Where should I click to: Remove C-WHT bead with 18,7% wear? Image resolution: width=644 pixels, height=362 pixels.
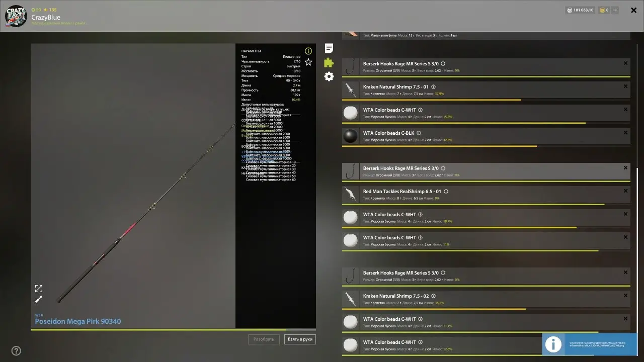[x=625, y=214]
